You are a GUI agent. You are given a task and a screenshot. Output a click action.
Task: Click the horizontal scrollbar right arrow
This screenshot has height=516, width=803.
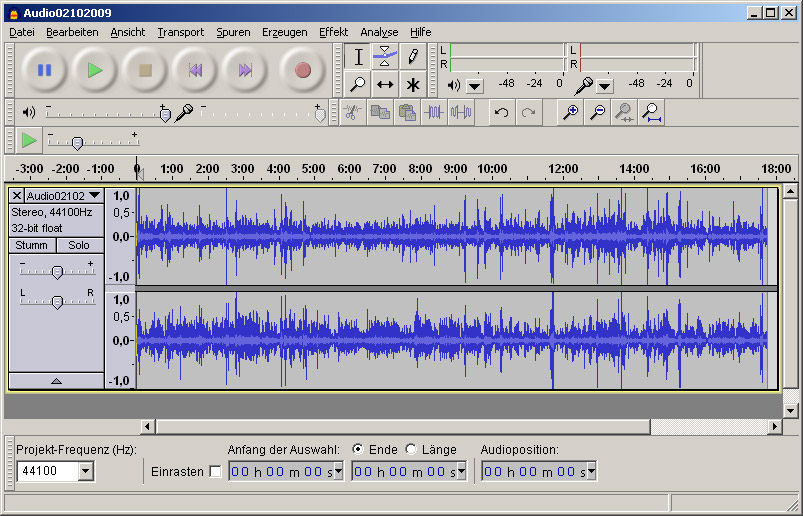coord(775,426)
